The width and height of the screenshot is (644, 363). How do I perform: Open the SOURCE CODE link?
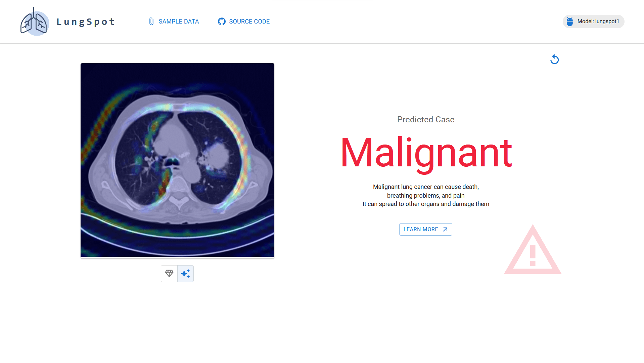[x=249, y=22]
